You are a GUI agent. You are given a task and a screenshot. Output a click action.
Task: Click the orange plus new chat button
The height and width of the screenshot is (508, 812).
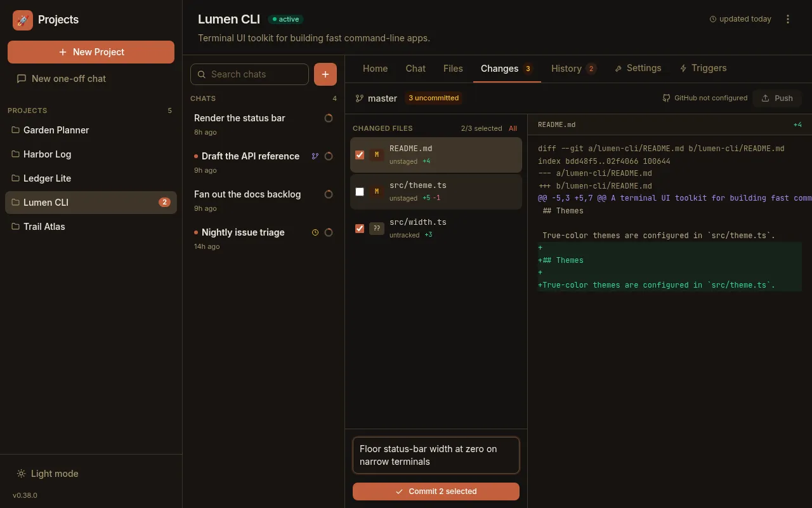coord(325,74)
